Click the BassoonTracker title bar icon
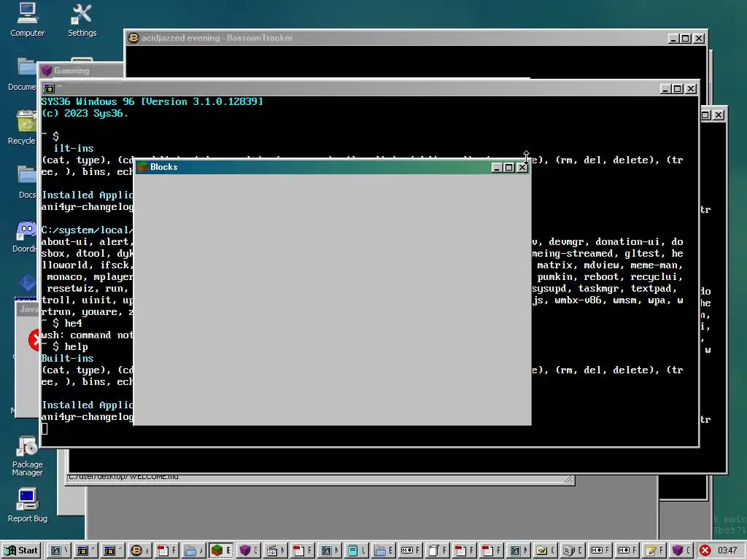This screenshot has width=747, height=560. coord(133,38)
